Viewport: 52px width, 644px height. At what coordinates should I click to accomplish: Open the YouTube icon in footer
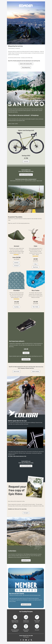[26, 640]
